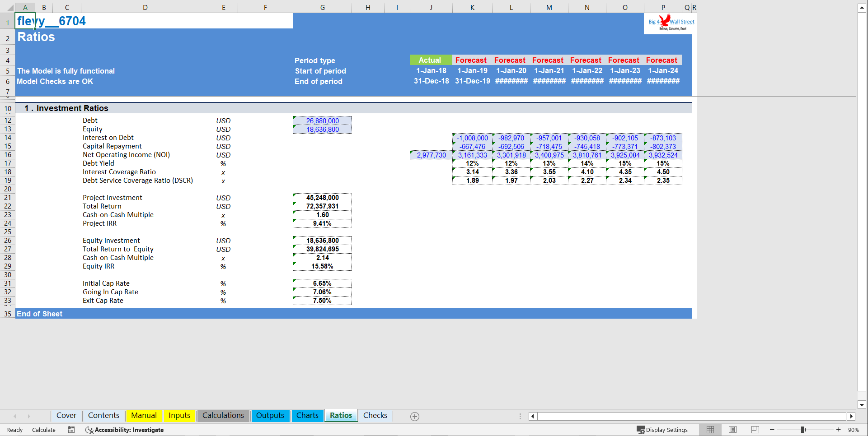Click the right arrow on horizontal scrollbar

851,416
